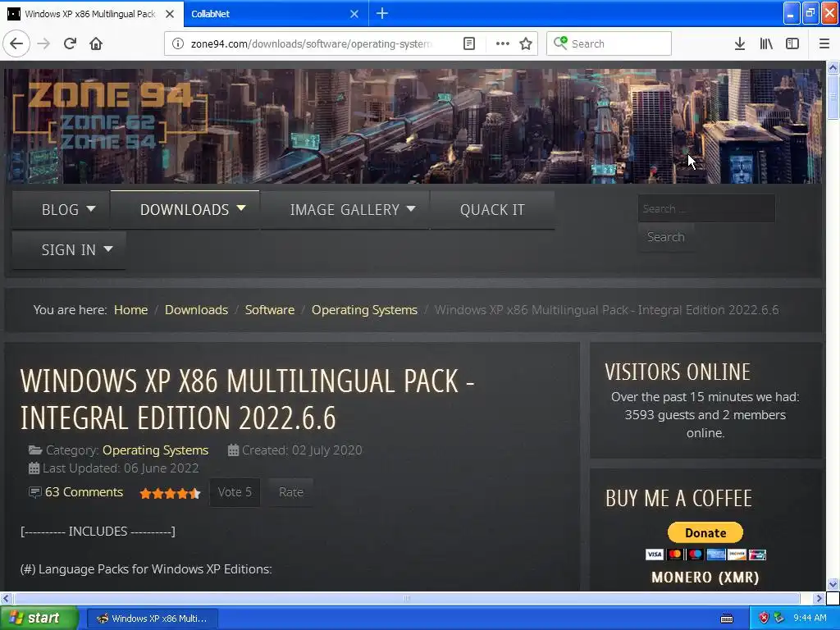The image size is (840, 630).
Task: Click the 9:44 AM clock
Action: [810, 618]
